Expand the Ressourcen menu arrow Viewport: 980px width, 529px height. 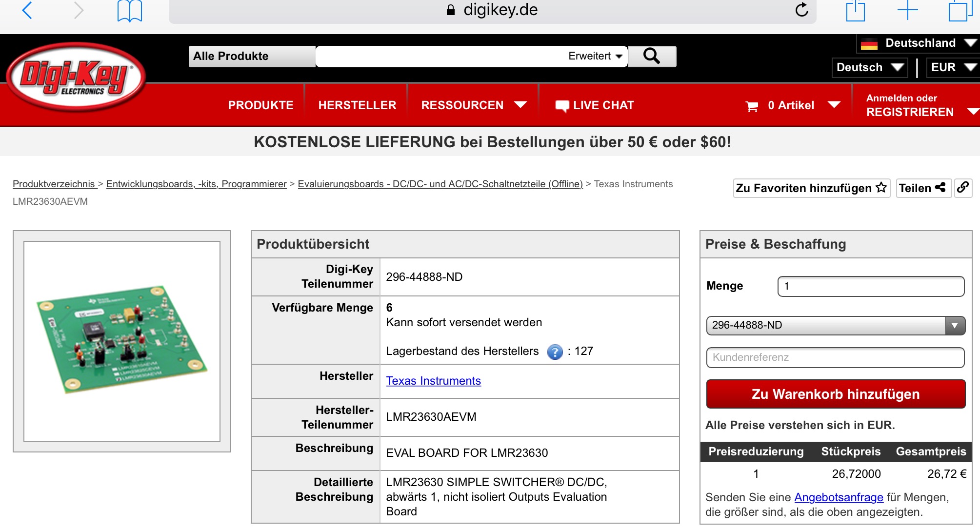[520, 105]
